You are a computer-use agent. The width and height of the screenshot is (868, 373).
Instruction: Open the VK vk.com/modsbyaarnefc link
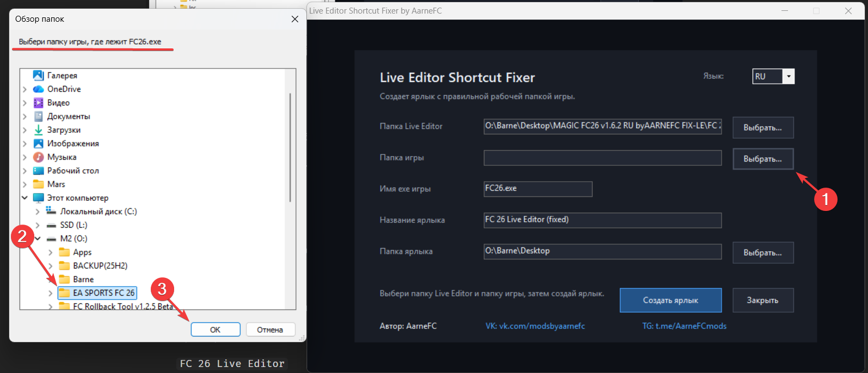click(x=535, y=326)
